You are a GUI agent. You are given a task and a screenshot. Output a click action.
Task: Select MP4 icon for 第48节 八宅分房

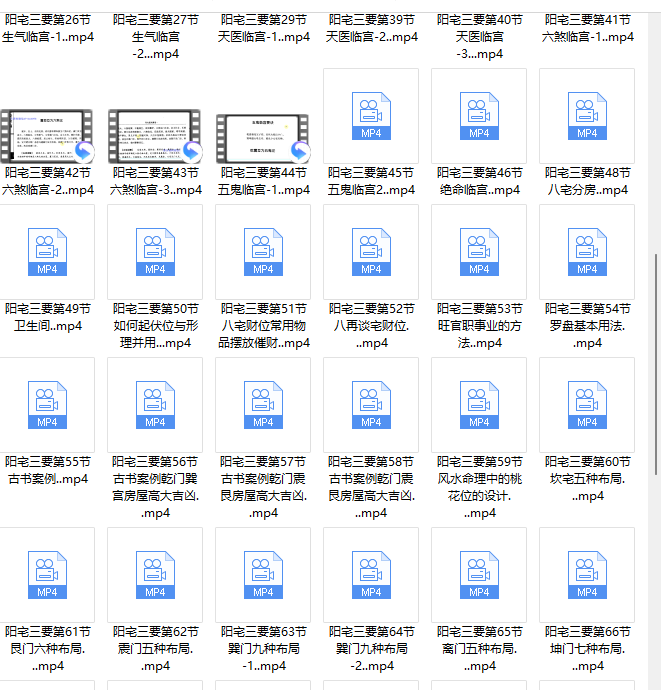pos(587,116)
